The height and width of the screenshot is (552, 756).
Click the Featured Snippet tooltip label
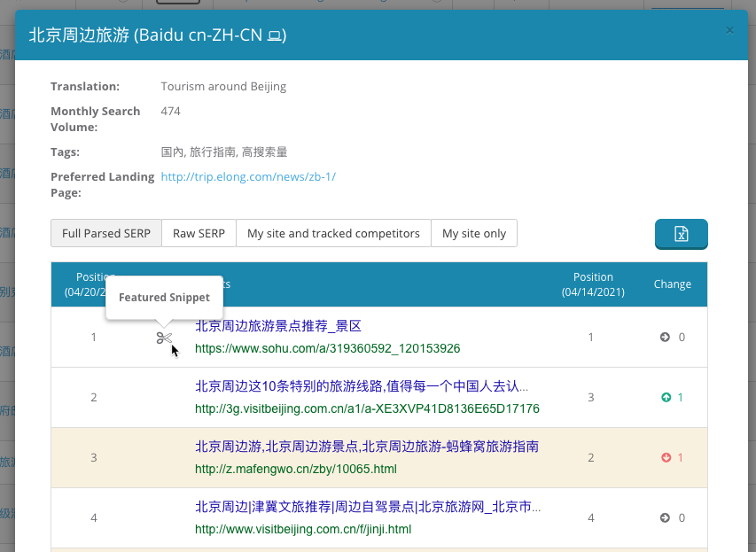coord(164,297)
